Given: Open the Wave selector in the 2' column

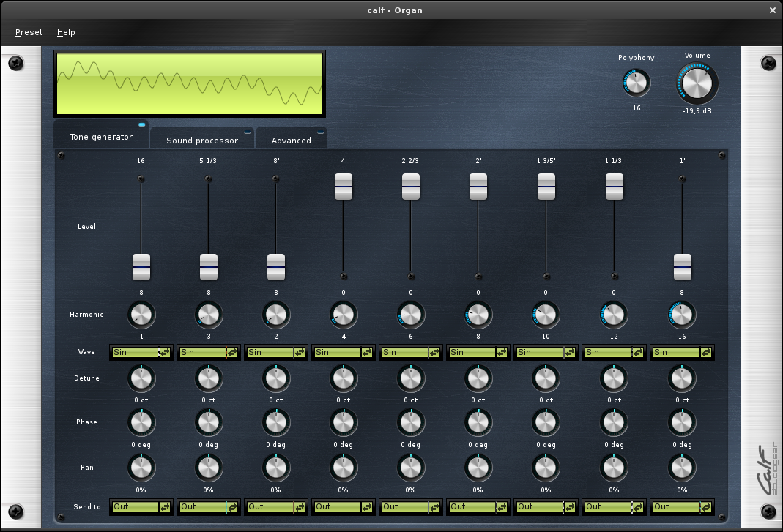Looking at the screenshot, I should tap(478, 352).
